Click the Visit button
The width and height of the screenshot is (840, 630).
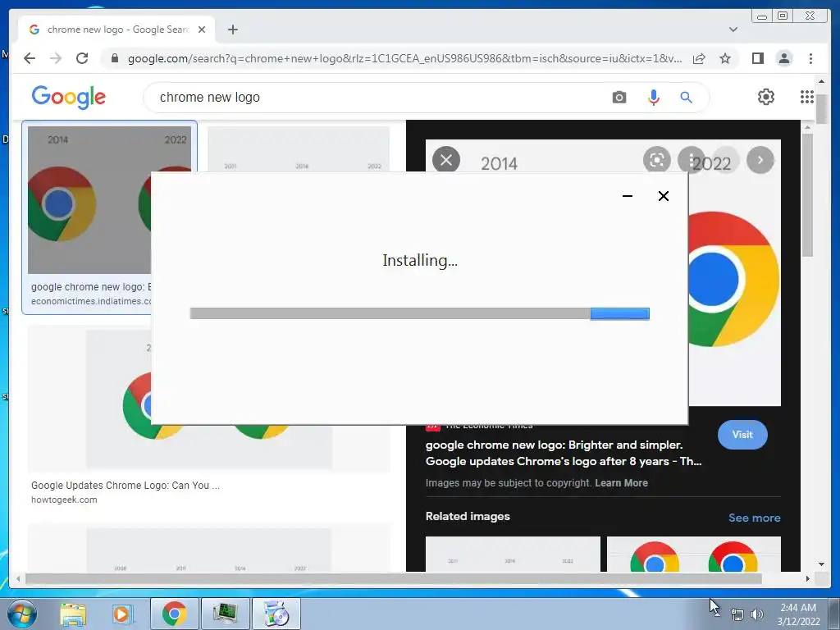pos(742,435)
